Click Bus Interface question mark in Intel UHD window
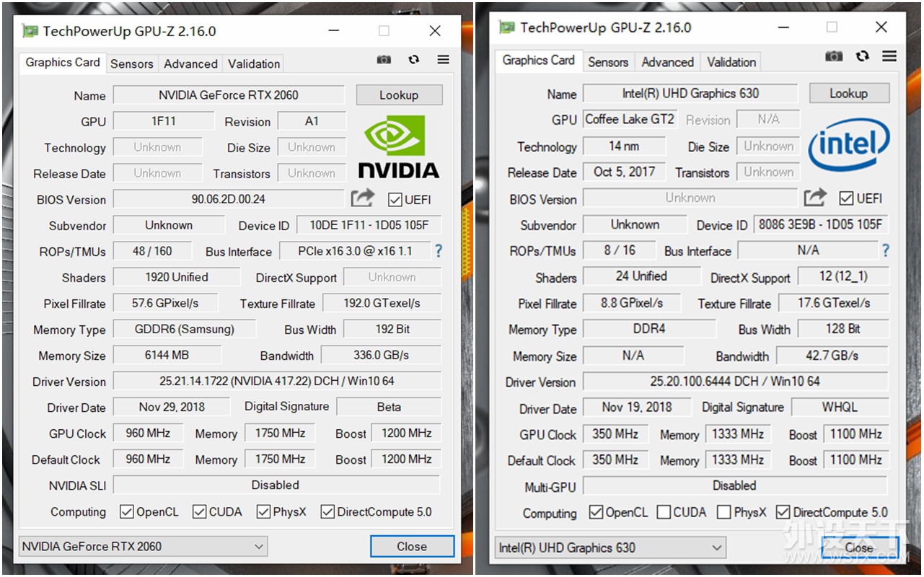Screen dimensions: 924x577 click(x=886, y=250)
